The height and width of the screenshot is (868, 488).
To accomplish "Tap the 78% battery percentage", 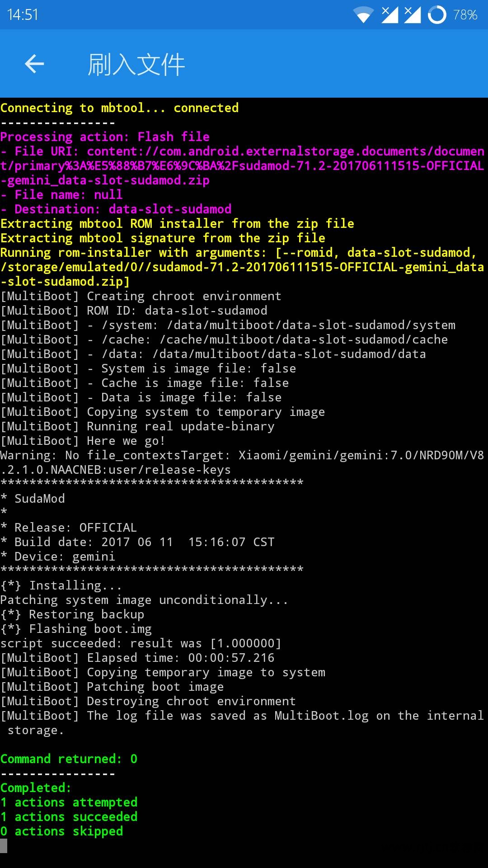I will pyautogui.click(x=465, y=15).
